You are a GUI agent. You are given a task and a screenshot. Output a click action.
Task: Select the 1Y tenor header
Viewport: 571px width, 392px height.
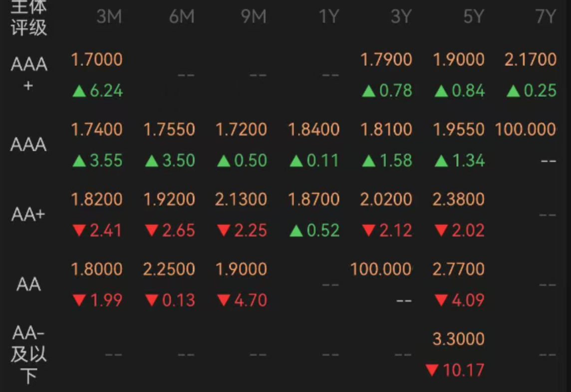click(x=328, y=17)
